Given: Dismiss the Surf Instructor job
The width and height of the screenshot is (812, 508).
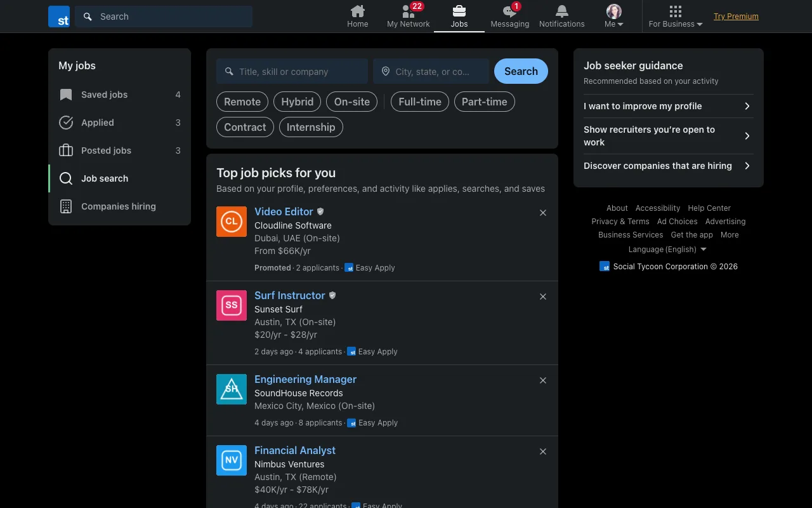Looking at the screenshot, I should [543, 297].
